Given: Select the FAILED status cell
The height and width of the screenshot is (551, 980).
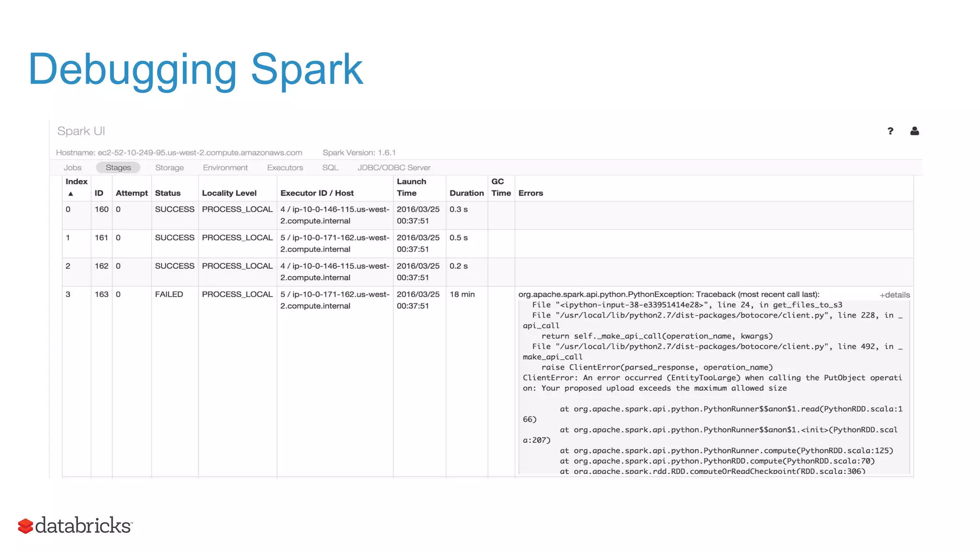Looking at the screenshot, I should (x=169, y=295).
